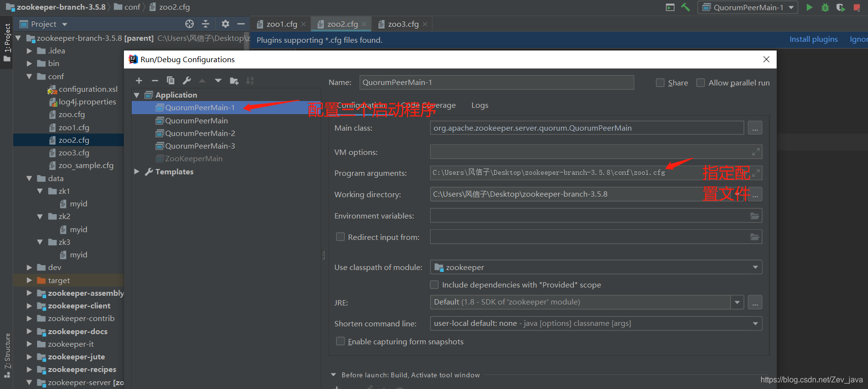Screen dimensions: 868x389
Task: Open the 1: Project tool window tab
Action: click(7, 42)
